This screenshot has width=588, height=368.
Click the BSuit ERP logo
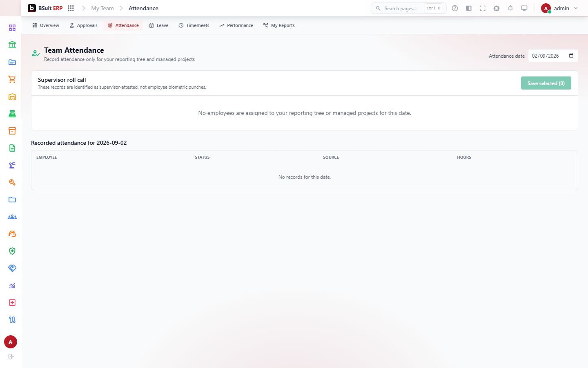tap(45, 8)
